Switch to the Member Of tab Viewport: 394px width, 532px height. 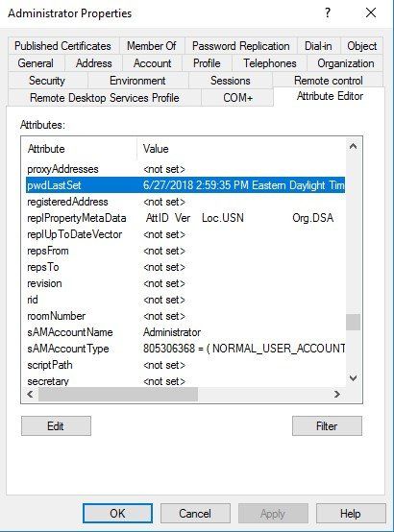pos(152,46)
